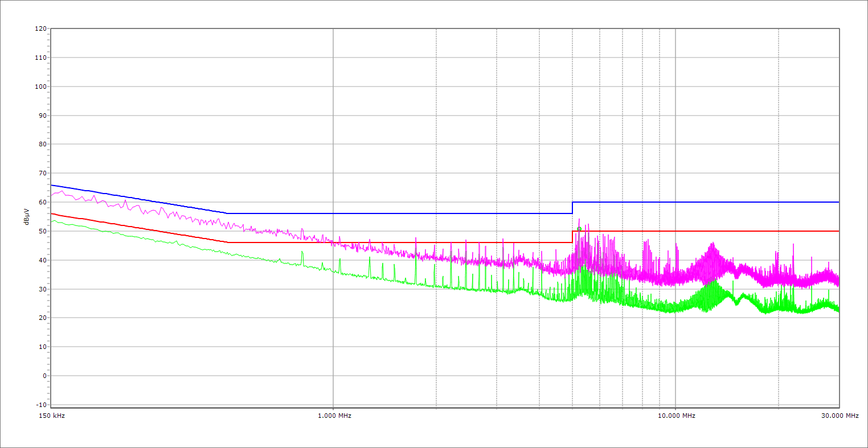This screenshot has width=868, height=448.
Task: Click the bend where red limit line flattens
Action: pyautogui.click(x=228, y=243)
